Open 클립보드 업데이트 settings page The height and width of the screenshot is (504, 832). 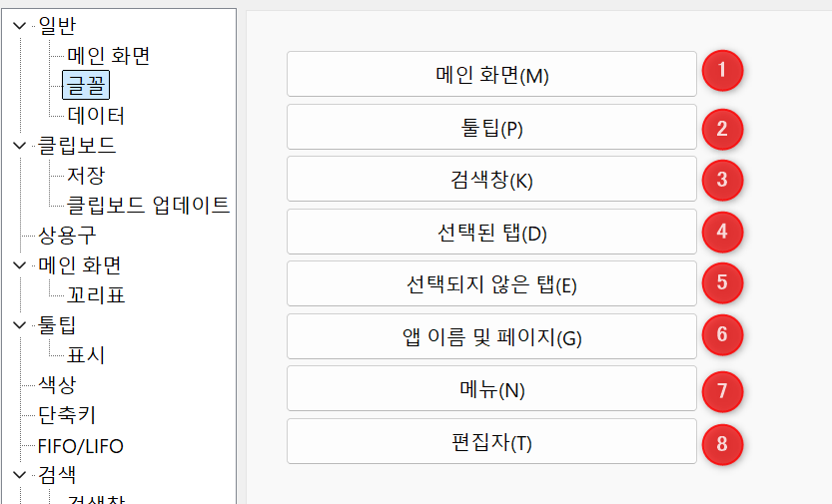[x=148, y=206]
